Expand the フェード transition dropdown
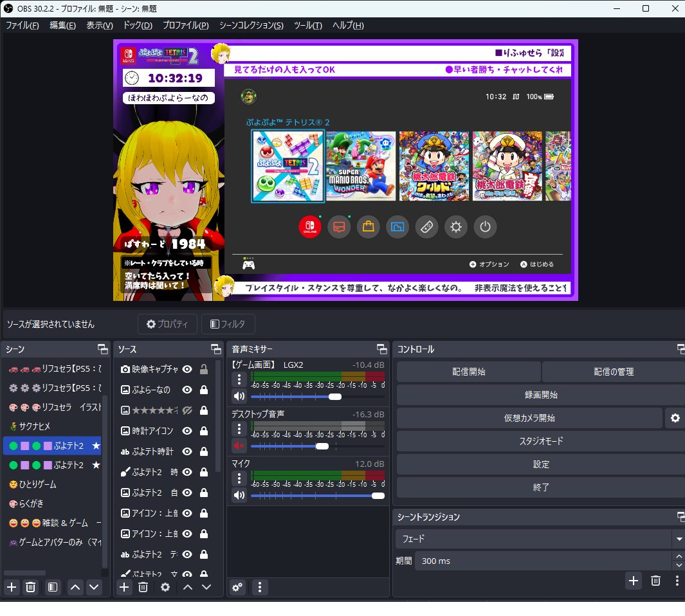 [x=678, y=539]
